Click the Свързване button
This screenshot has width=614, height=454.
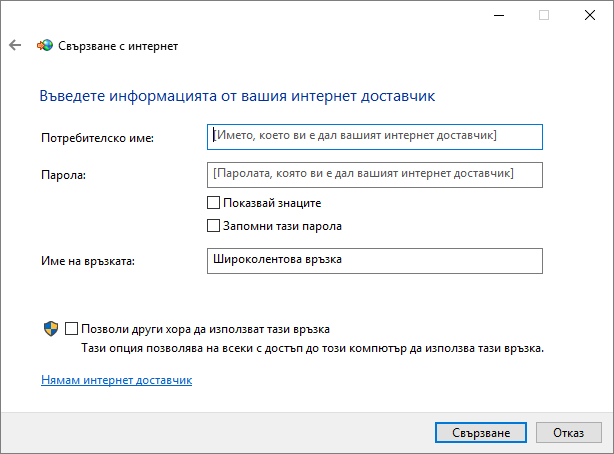[x=481, y=432]
